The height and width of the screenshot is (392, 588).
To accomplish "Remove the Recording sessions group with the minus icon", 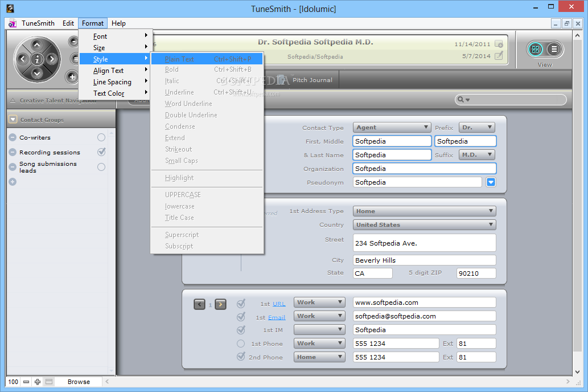I will pyautogui.click(x=13, y=152).
